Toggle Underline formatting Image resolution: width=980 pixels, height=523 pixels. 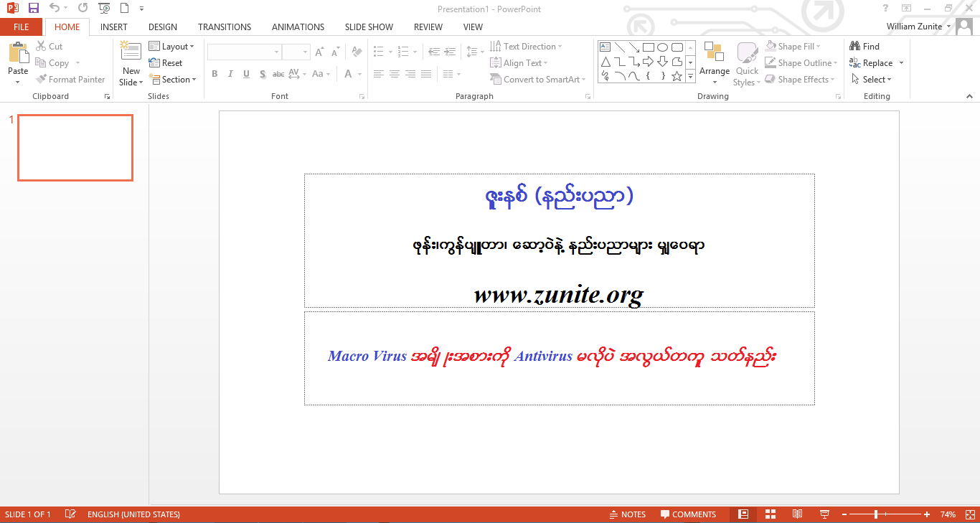[x=246, y=74]
